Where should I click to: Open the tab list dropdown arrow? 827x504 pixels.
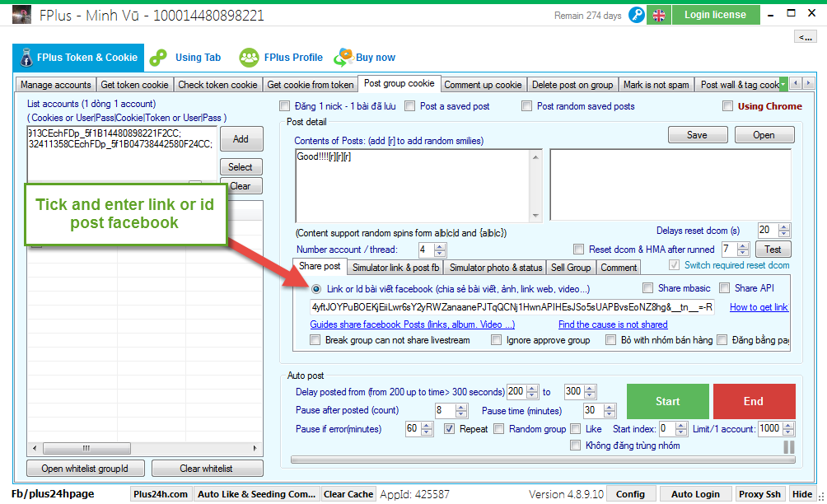click(x=783, y=84)
